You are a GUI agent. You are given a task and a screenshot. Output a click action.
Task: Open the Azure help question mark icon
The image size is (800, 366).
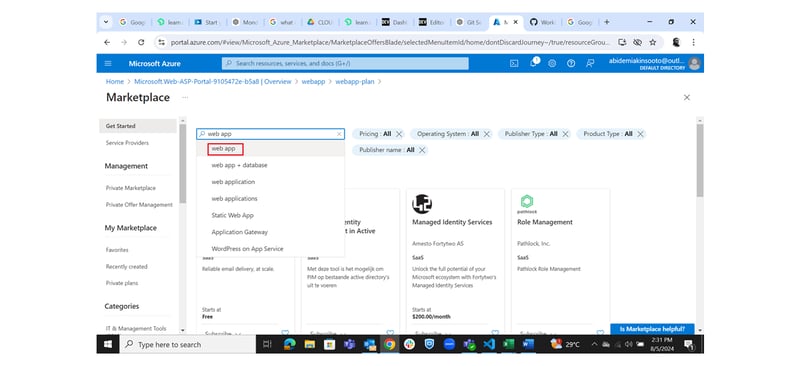(x=571, y=64)
